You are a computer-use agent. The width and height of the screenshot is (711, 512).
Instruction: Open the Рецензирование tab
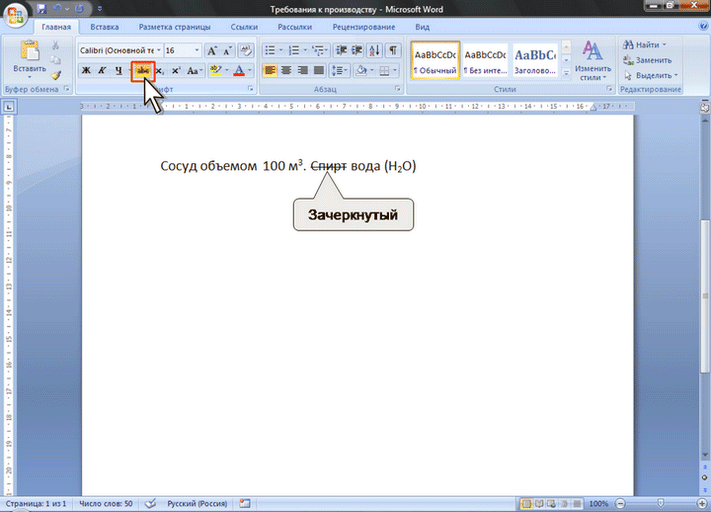[x=364, y=27]
